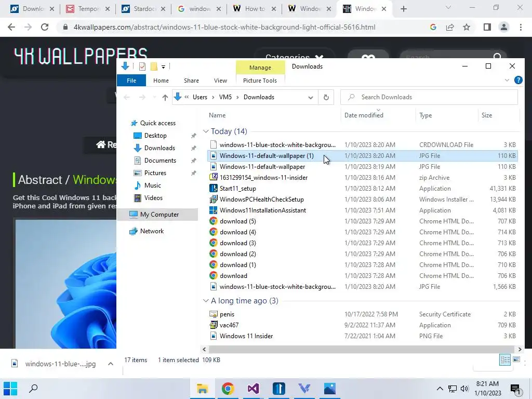Open the File ribbon tab
The height and width of the screenshot is (399, 532).
pos(131,81)
